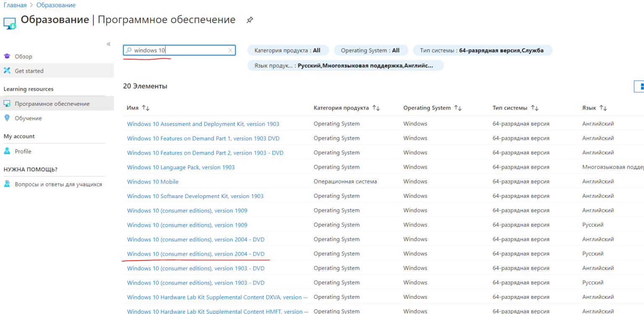Click the Образование header icon

[10, 23]
